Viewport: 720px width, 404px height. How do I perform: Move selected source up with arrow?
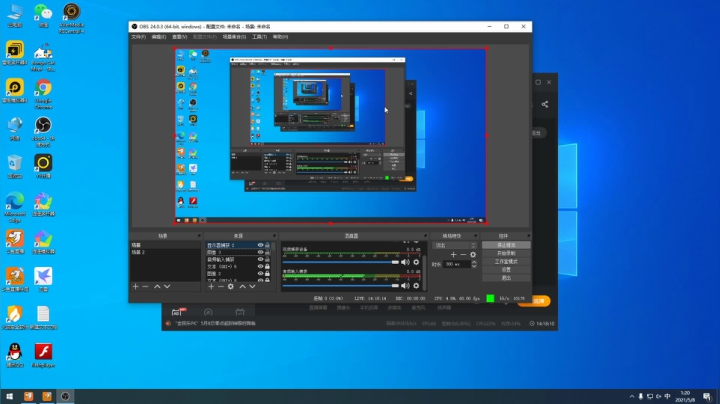tap(242, 286)
